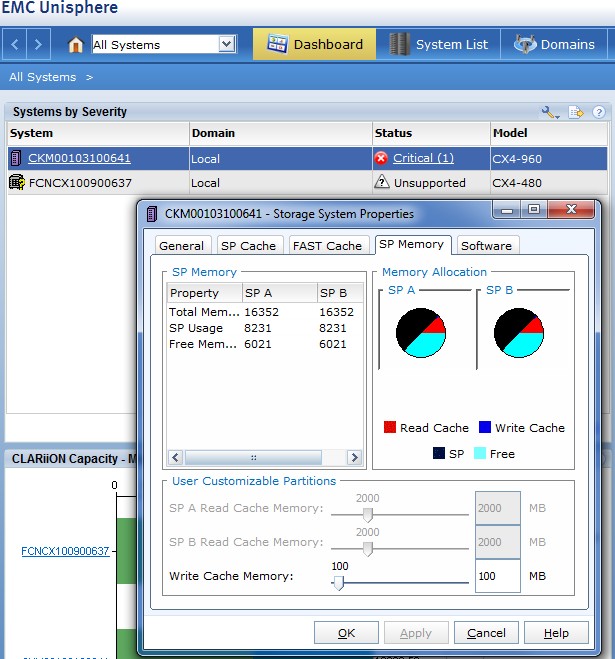Click the SP B memory pie chart
The width and height of the screenshot is (615, 659).
coord(519,333)
